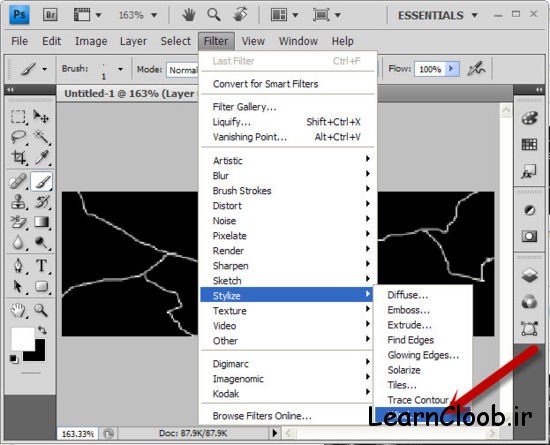Screen dimensions: 550x445
Task: Open the Adjustments panel icon
Action: click(x=529, y=210)
